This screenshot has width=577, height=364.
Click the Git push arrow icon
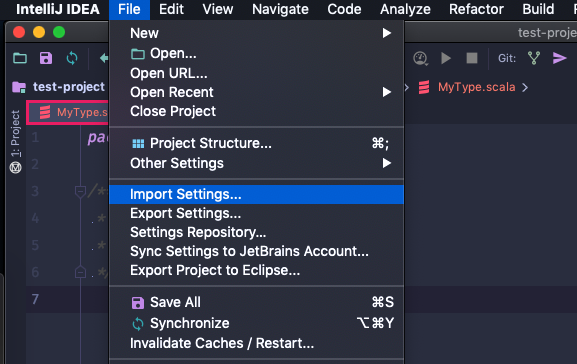[x=559, y=58]
